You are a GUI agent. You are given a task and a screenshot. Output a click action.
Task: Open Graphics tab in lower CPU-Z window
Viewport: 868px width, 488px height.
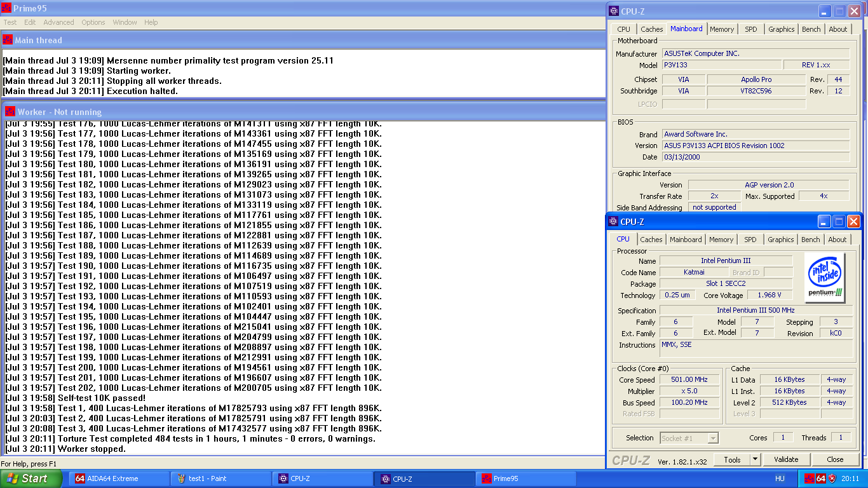pyautogui.click(x=780, y=240)
